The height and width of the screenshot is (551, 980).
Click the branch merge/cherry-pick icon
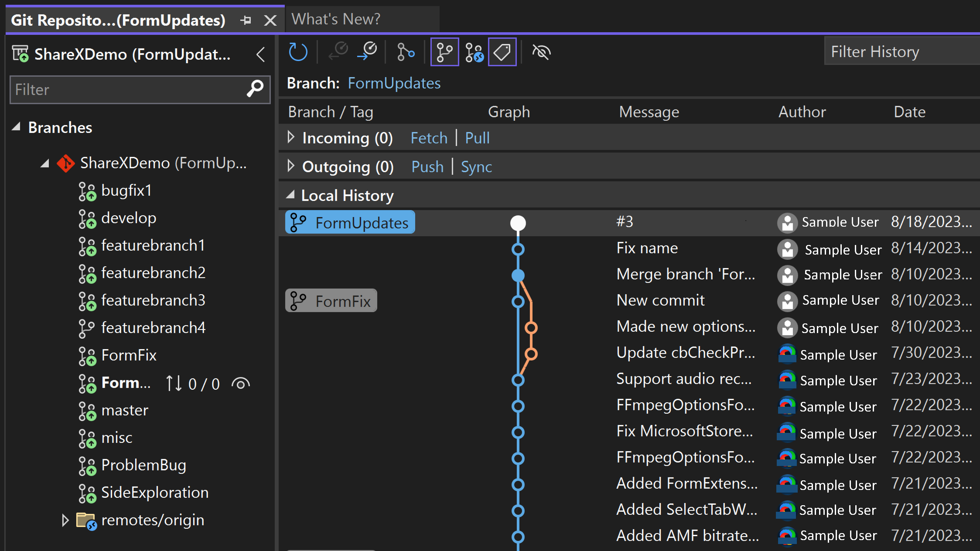click(x=403, y=52)
